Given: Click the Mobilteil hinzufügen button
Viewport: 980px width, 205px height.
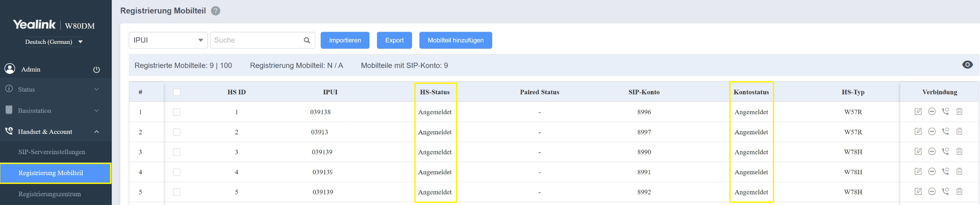Looking at the screenshot, I should pos(455,40).
